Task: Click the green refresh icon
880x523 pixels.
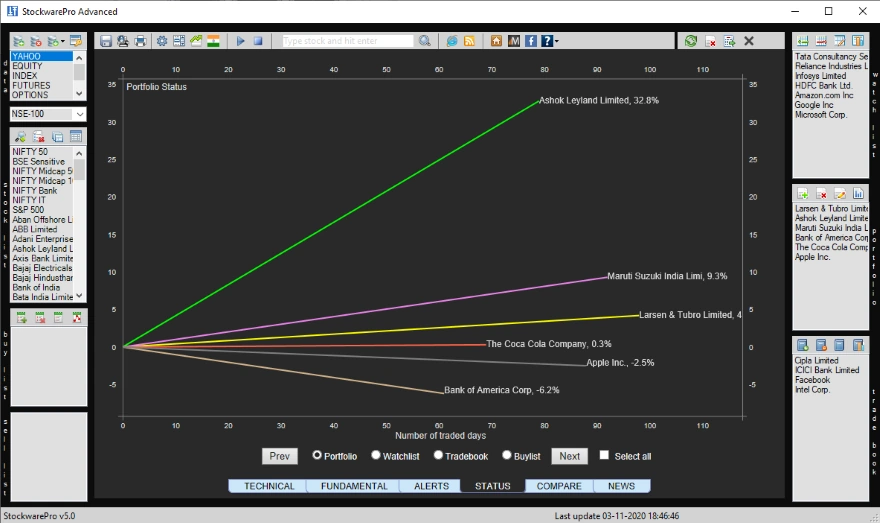Action: click(690, 41)
